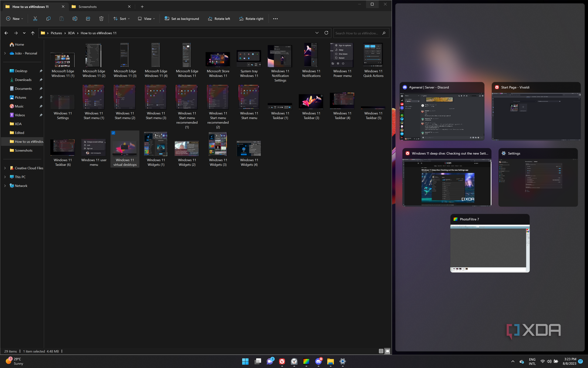Open the Vivaldi browser taskbar icon
The height and width of the screenshot is (368, 588).
coord(282,361)
